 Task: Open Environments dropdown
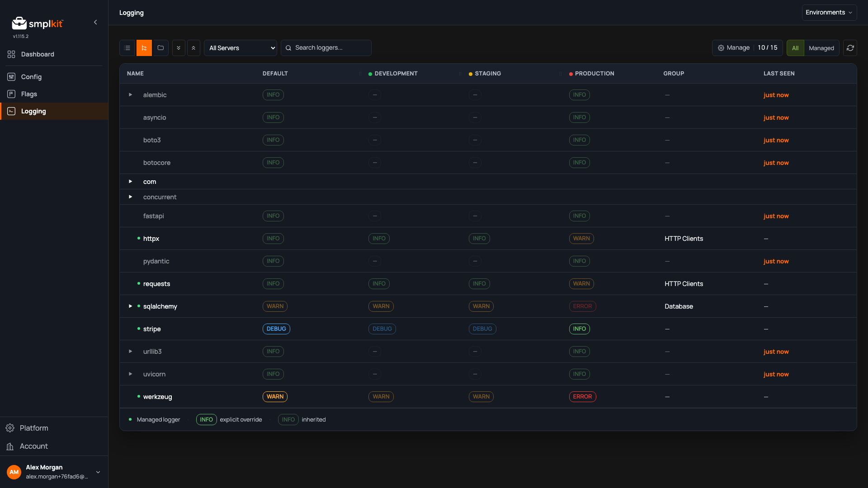(829, 13)
